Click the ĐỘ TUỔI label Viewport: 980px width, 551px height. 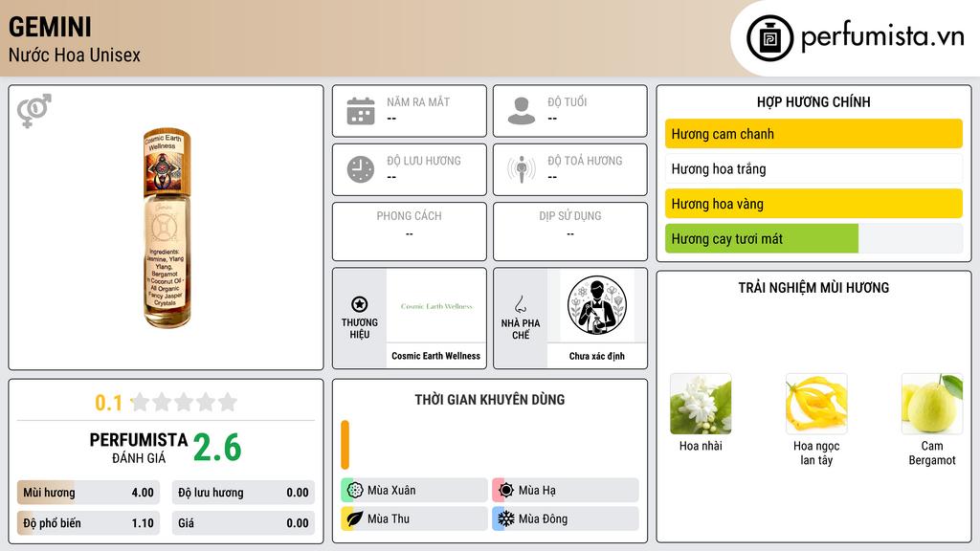pyautogui.click(x=568, y=101)
